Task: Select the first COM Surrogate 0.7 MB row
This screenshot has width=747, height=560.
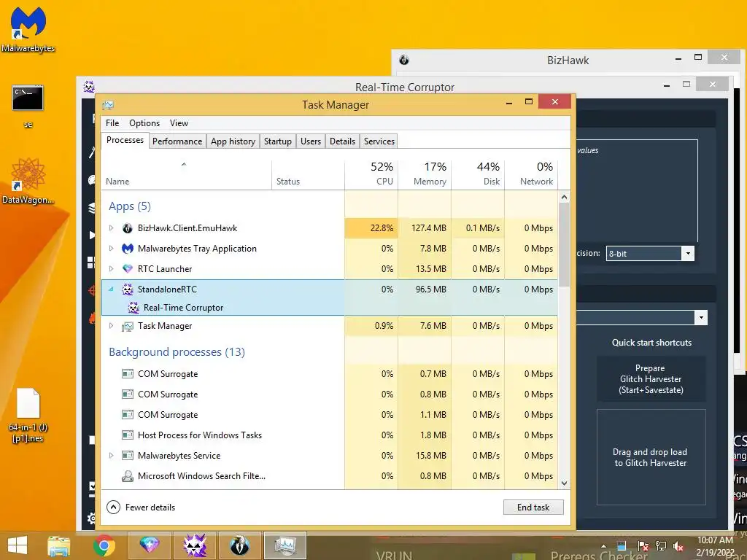Action: [330, 374]
